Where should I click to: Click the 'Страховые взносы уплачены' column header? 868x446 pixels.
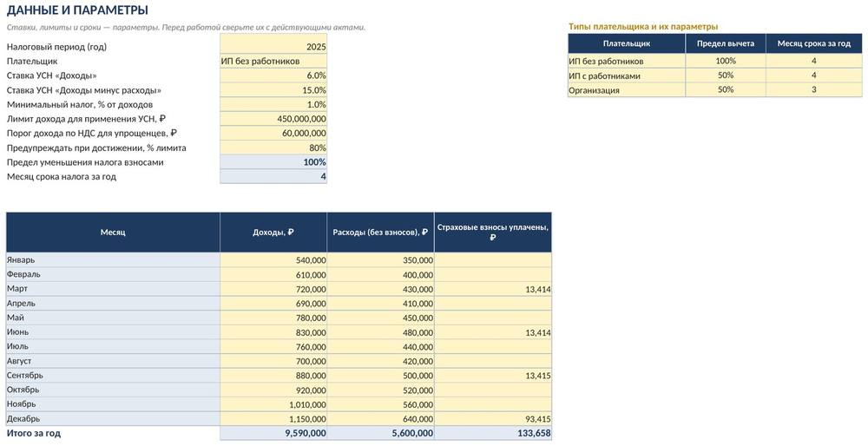(493, 233)
